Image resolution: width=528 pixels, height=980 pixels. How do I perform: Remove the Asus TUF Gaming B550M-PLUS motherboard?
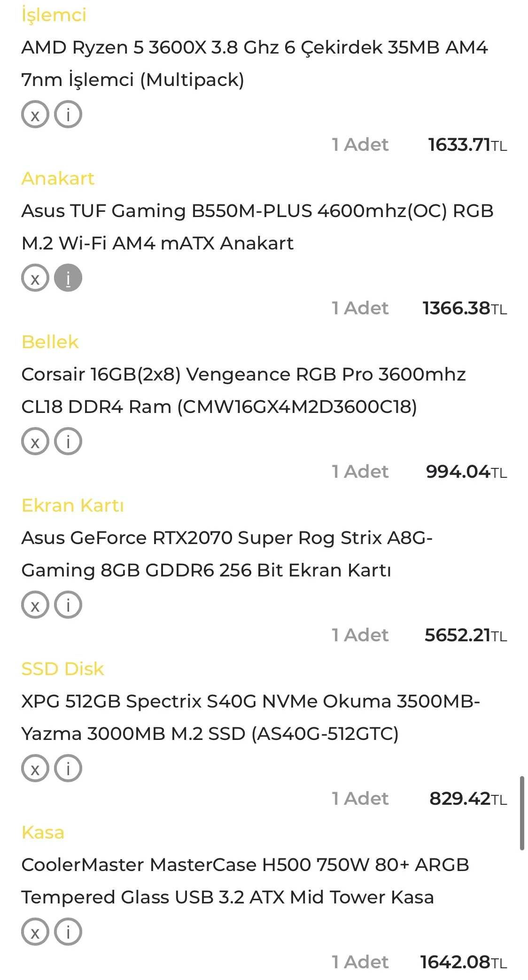click(x=35, y=278)
